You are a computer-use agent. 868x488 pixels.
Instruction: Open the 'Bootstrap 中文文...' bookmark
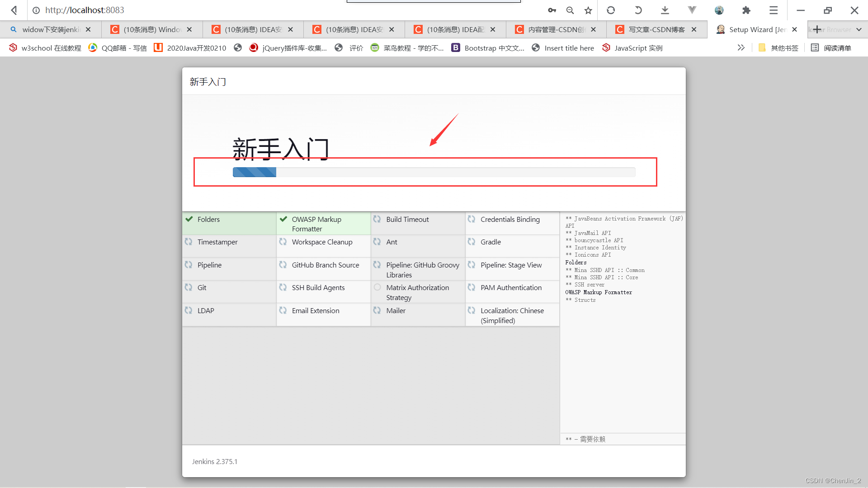488,48
